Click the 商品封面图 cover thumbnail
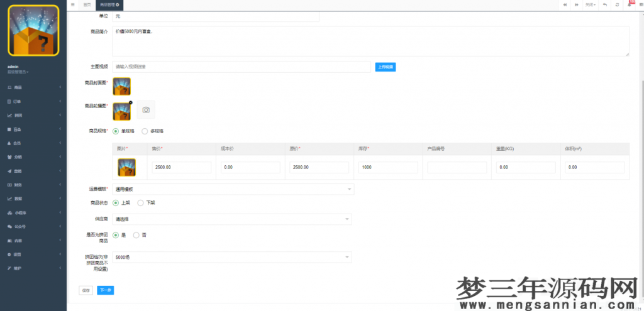The image size is (644, 311). [x=121, y=87]
